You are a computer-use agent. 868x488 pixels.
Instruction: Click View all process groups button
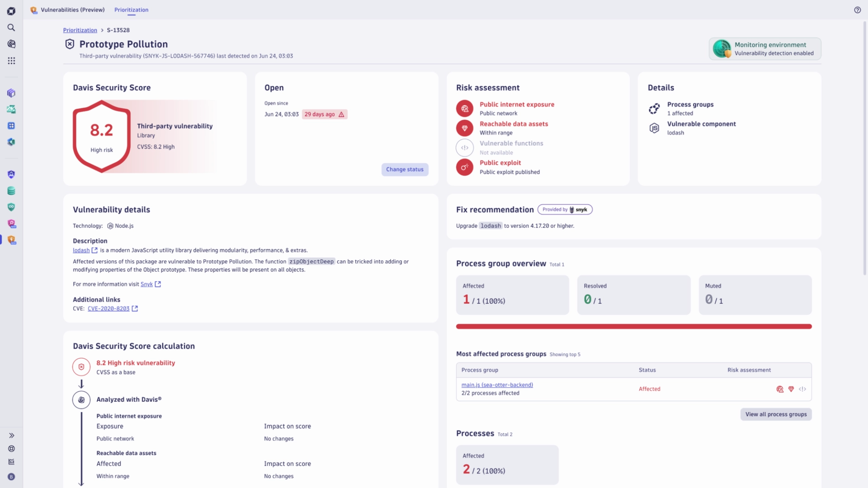click(776, 413)
